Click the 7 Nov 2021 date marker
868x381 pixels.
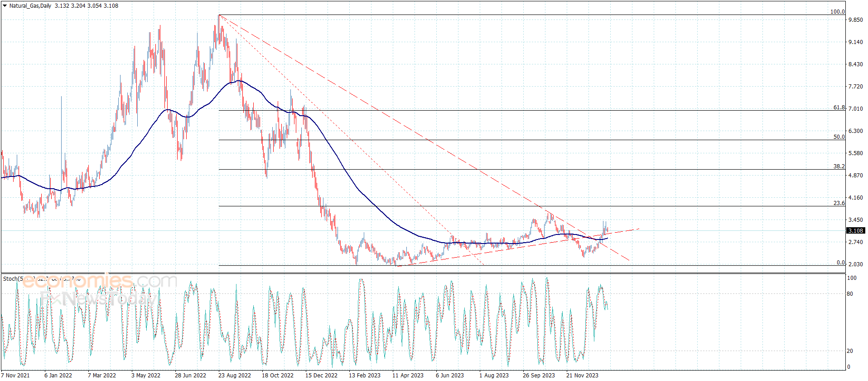(16, 375)
